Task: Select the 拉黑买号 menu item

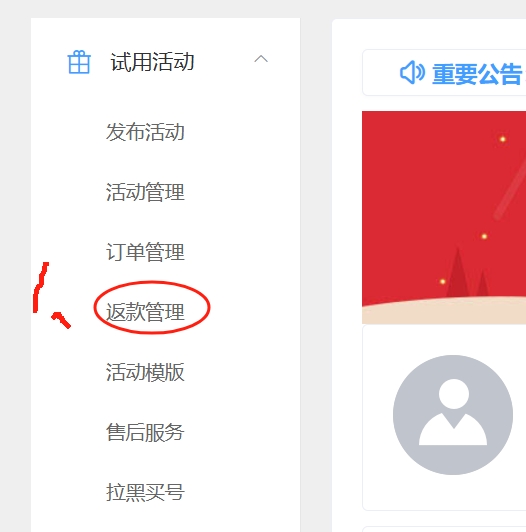Action: pyautogui.click(x=145, y=492)
